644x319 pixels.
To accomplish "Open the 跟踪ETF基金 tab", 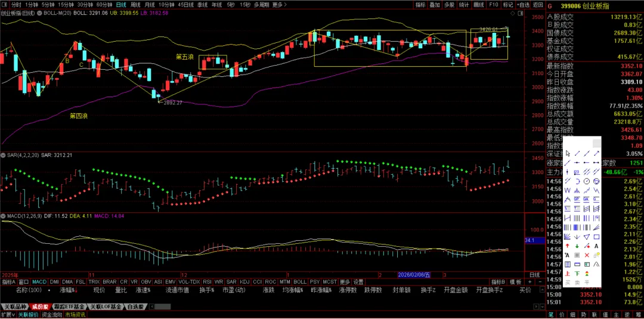I will 69,306.
